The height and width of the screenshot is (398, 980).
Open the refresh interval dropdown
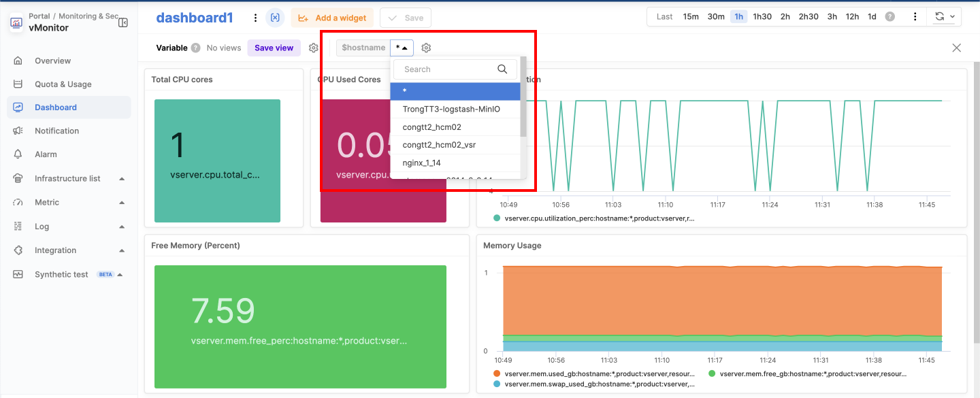(945, 17)
